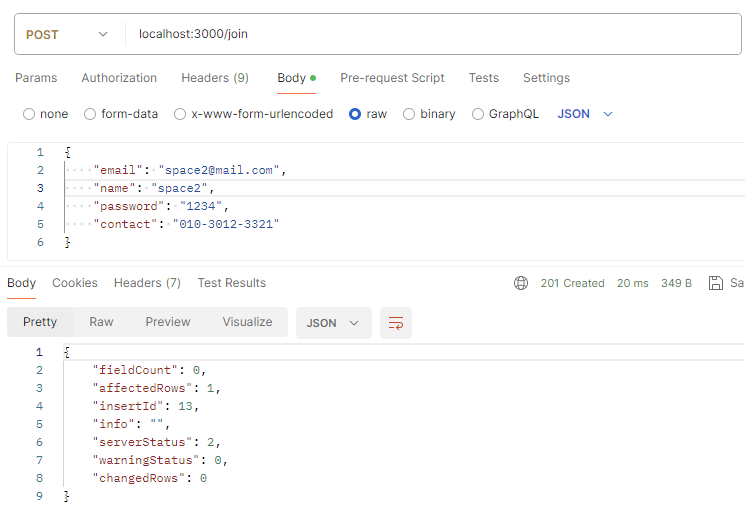Click the globe network info icon

521,283
